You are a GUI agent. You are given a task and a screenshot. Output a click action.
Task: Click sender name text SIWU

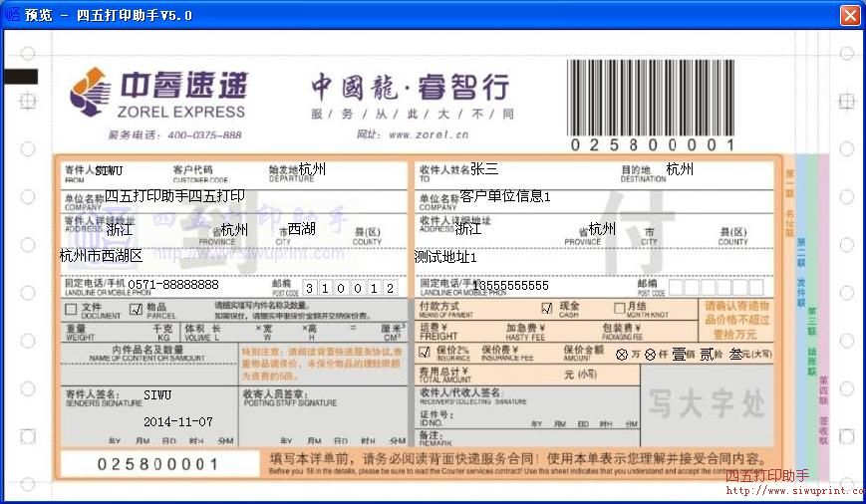109,170
